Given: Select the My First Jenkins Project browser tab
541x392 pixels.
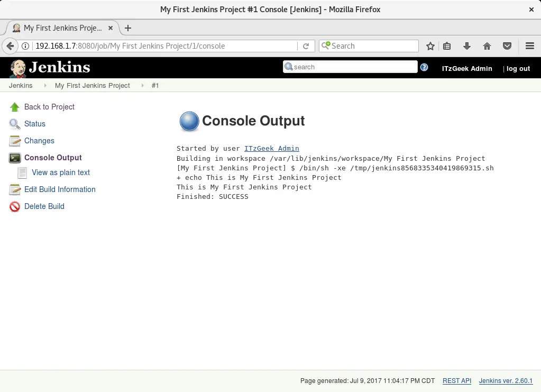Looking at the screenshot, I should coord(62,28).
